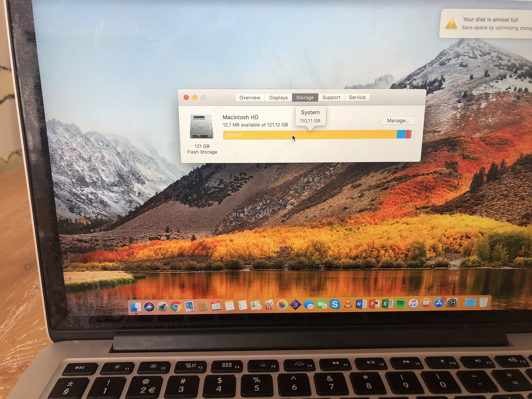Open iBooks from the Dock
This screenshot has height=399, width=532.
(x=426, y=303)
